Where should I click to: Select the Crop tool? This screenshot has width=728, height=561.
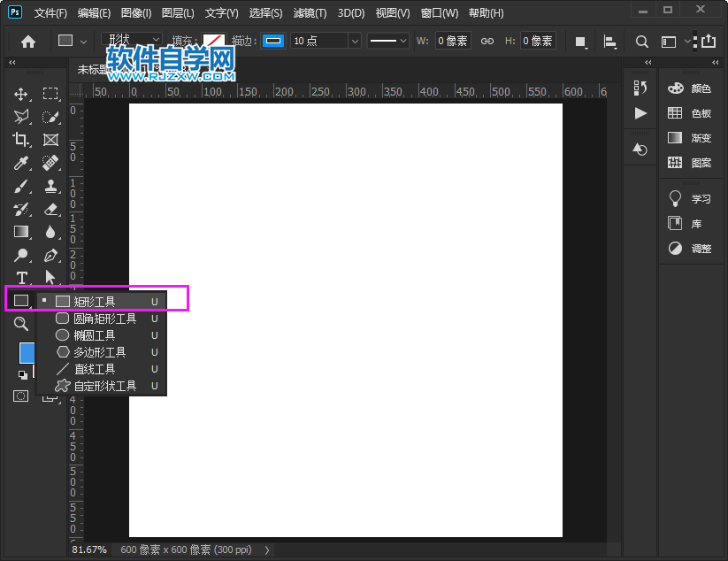(21, 140)
